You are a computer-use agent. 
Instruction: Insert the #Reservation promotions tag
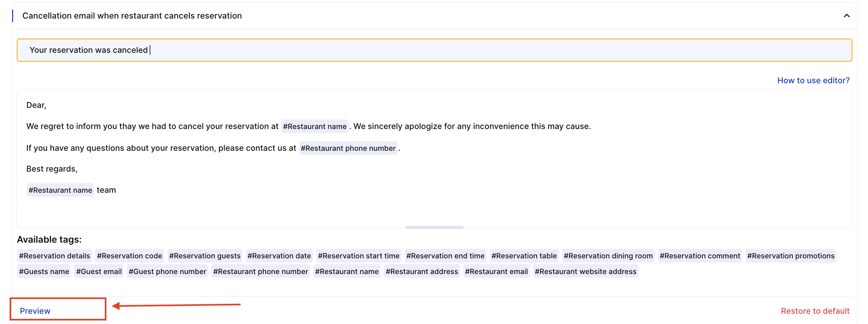point(790,256)
